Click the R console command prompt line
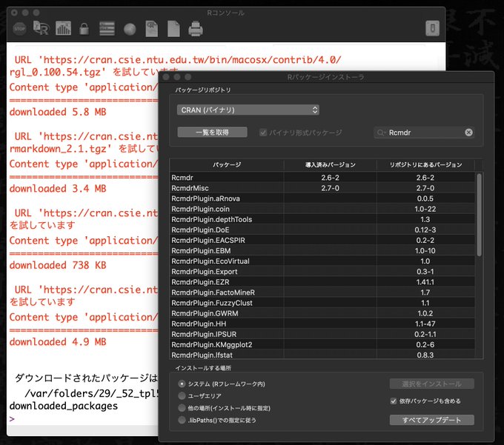This screenshot has width=504, height=445. [84, 419]
